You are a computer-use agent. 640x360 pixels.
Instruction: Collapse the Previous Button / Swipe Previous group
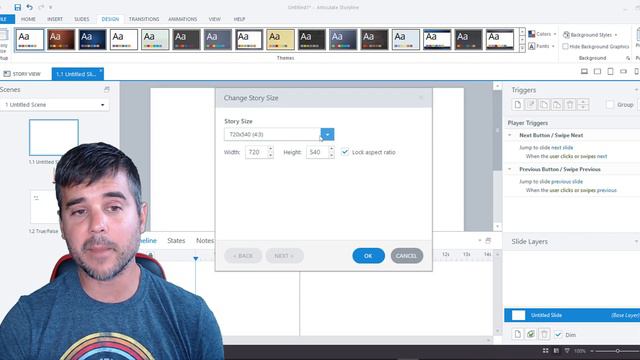tap(510, 169)
